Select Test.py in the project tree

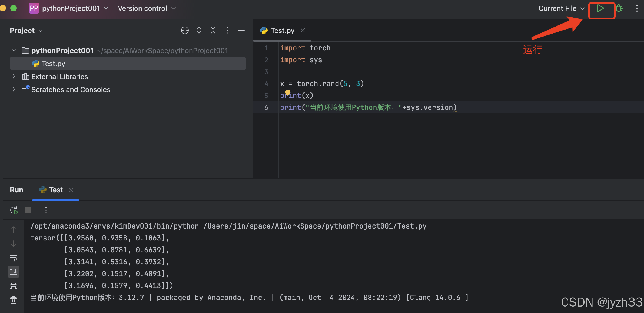point(53,63)
